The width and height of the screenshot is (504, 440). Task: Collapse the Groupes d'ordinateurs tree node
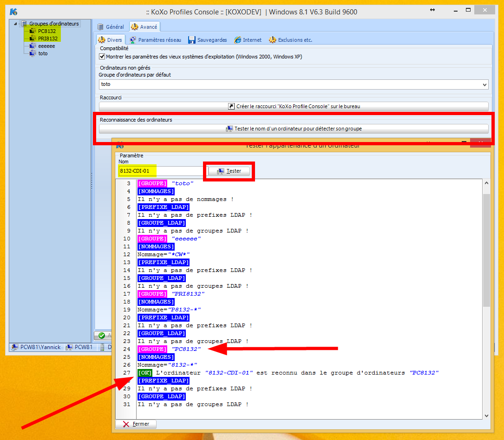tap(15, 24)
